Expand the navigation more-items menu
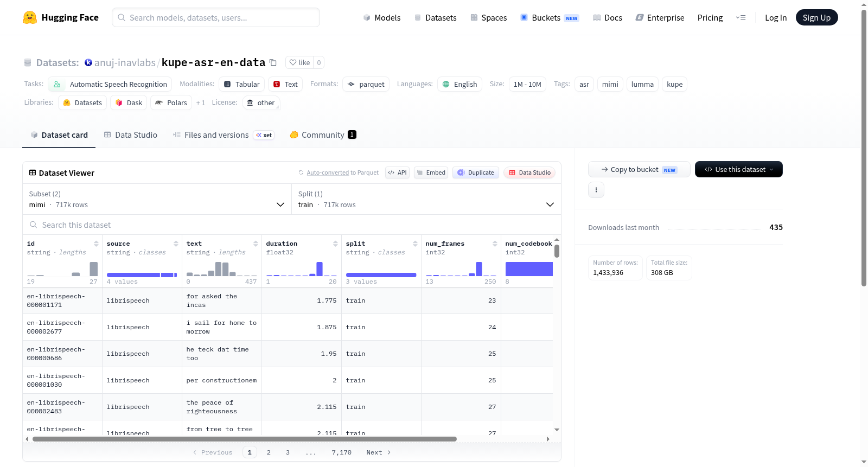The height and width of the screenshot is (467, 868). click(741, 17)
